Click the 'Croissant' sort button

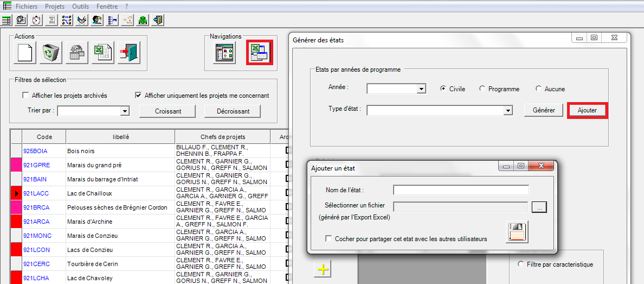[x=168, y=111]
